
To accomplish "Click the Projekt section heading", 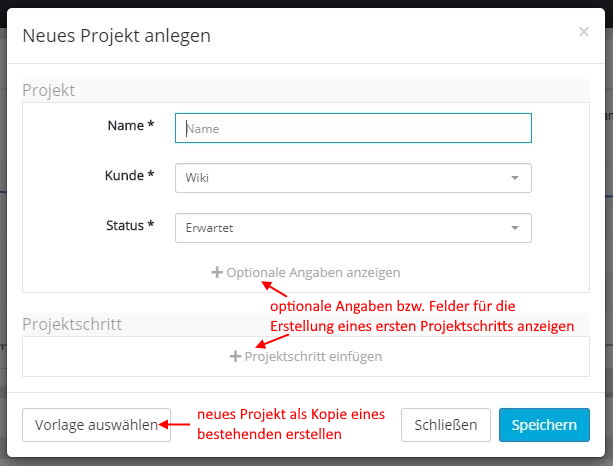I will coord(49,90).
